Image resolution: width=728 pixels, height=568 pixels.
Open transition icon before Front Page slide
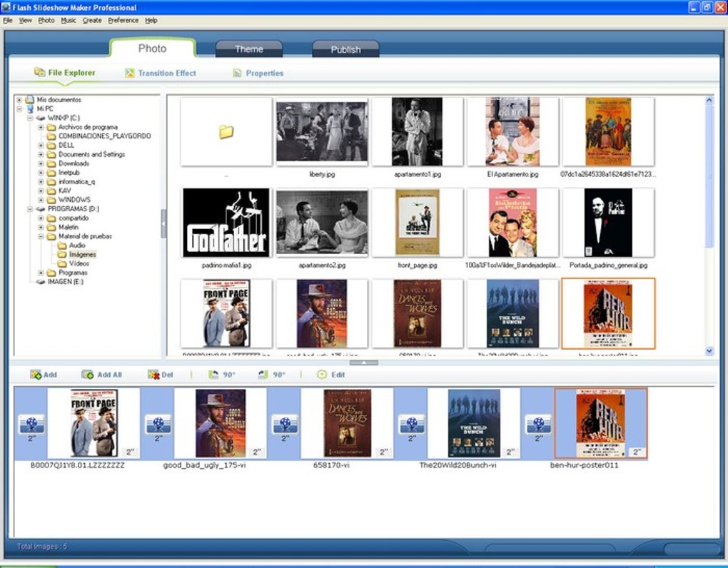tap(31, 424)
